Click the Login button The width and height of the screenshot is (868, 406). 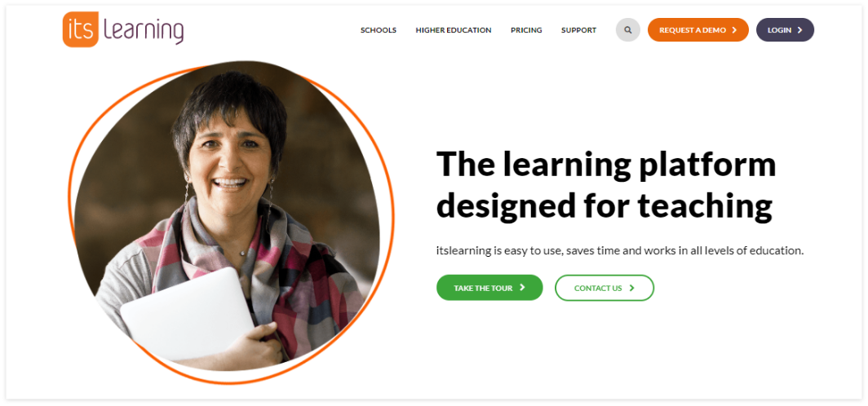[785, 30]
